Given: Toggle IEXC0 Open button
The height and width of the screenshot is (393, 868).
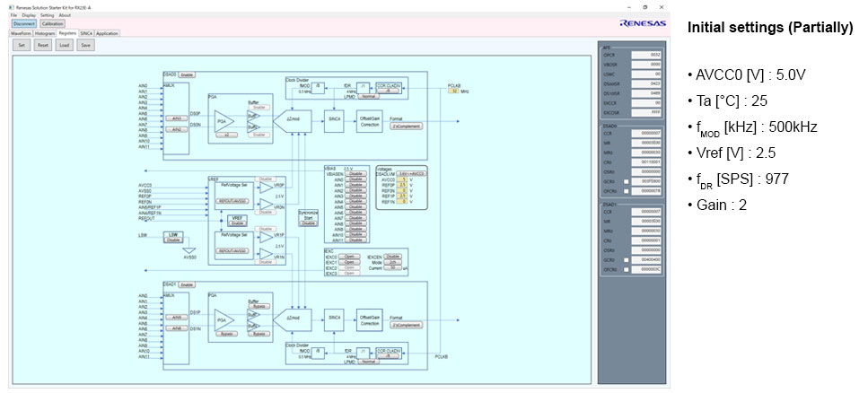Looking at the screenshot, I should (x=349, y=257).
